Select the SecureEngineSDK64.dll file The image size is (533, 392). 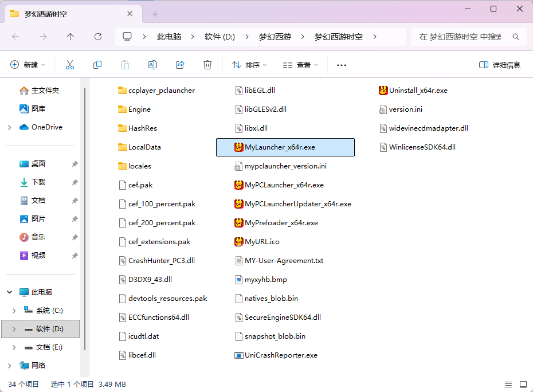[x=278, y=317]
